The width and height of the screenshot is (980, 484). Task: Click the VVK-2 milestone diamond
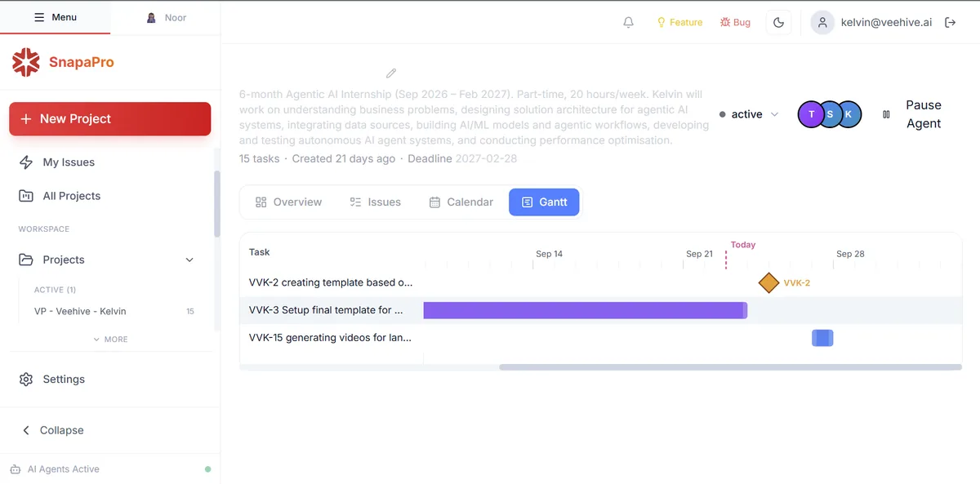point(768,283)
